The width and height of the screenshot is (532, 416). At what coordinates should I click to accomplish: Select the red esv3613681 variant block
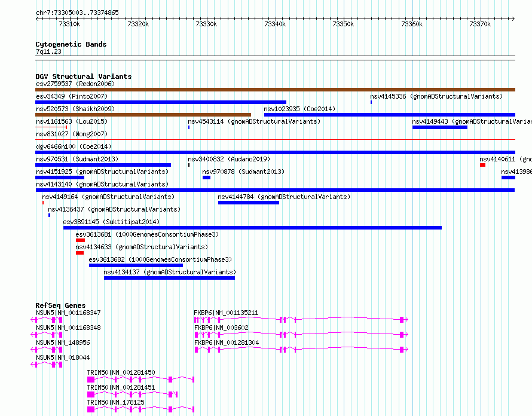81,240
